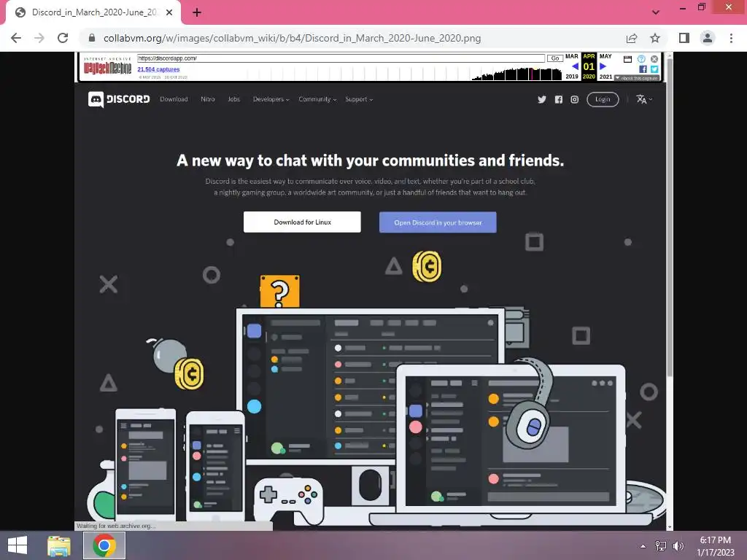Click Open Discord in your browser

click(438, 222)
